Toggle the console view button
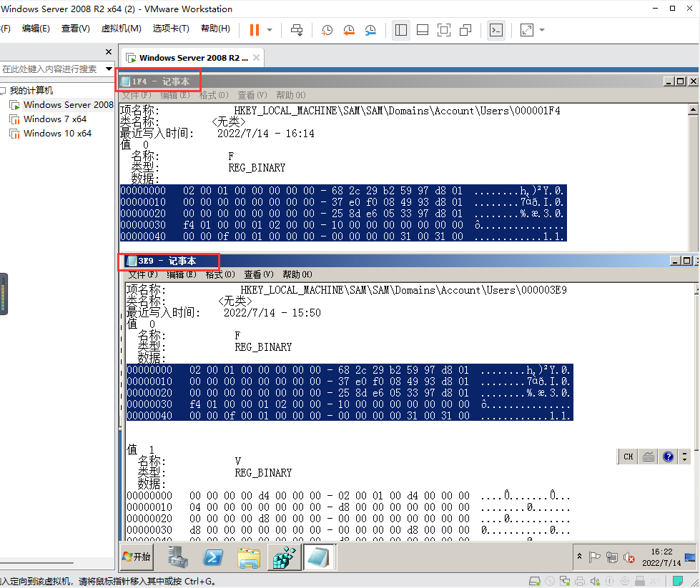 point(496,30)
